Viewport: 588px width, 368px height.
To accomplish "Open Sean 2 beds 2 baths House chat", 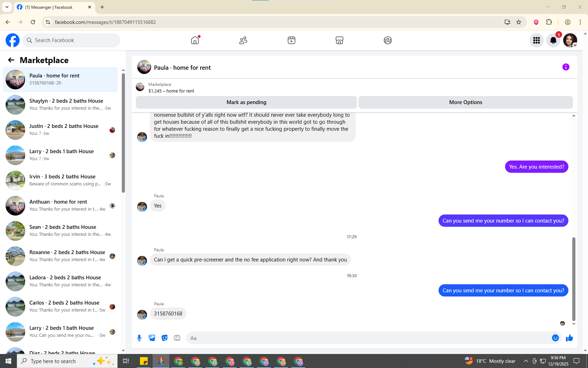I will click(61, 231).
